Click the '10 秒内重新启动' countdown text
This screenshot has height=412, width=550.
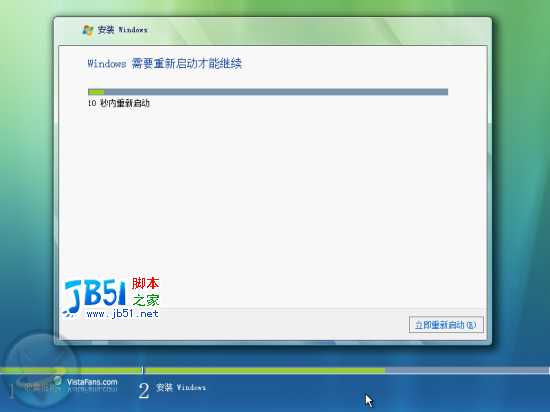119,103
